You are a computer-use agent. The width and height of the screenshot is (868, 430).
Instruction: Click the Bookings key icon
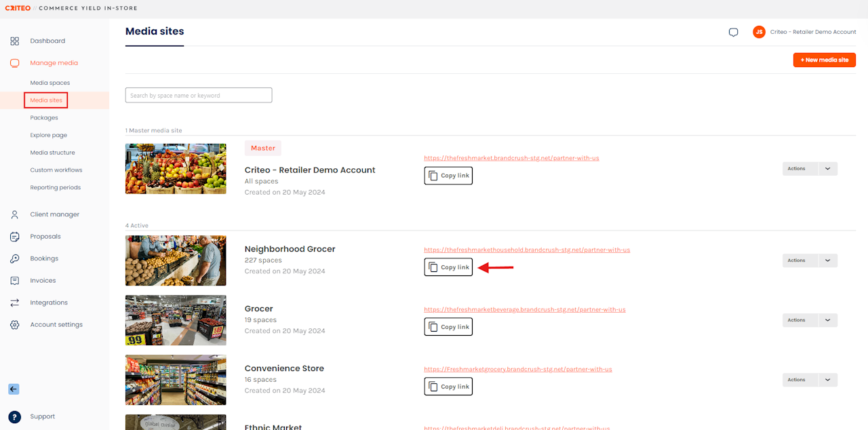[x=14, y=258]
